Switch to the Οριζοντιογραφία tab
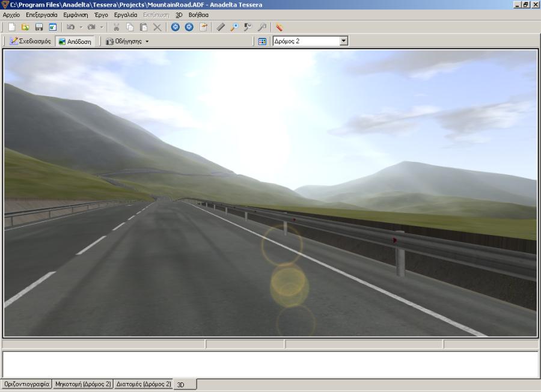This screenshot has width=541, height=392. click(x=26, y=384)
